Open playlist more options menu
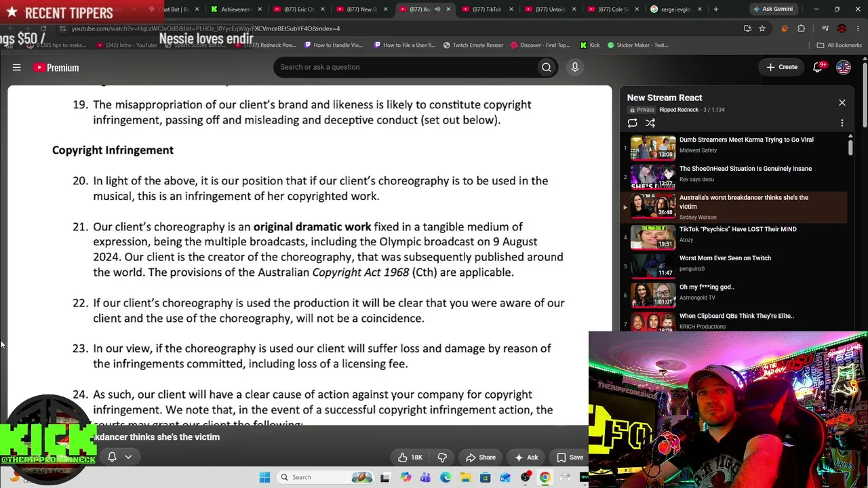This screenshot has height=488, width=868. point(842,123)
